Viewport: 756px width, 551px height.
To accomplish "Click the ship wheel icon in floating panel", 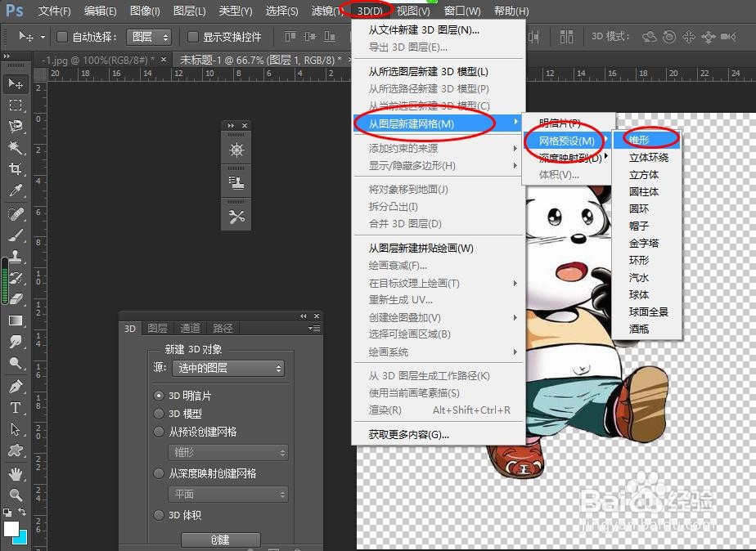I will click(x=236, y=150).
